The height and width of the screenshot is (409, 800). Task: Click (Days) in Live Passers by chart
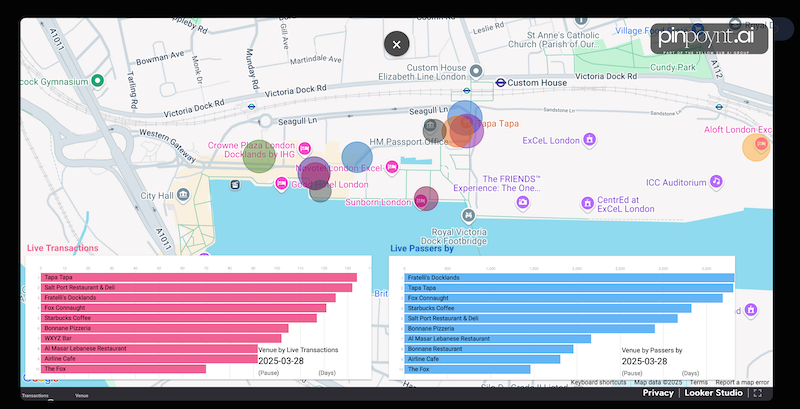coord(690,373)
